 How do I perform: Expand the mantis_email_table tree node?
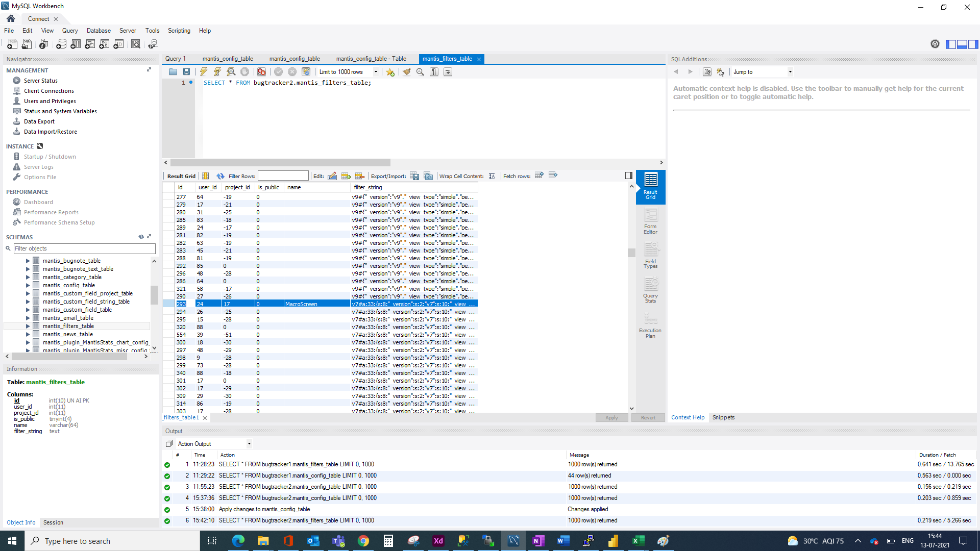[28, 318]
